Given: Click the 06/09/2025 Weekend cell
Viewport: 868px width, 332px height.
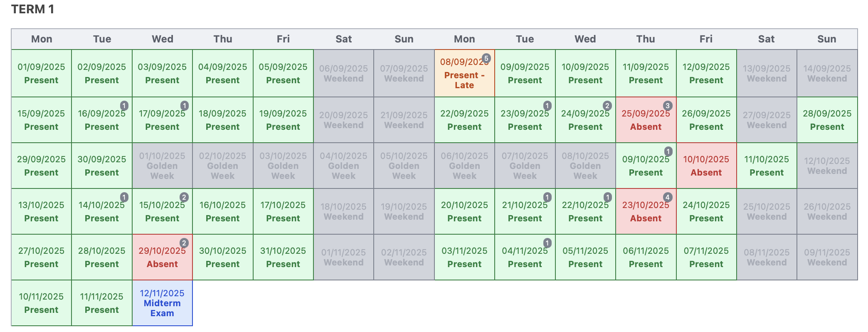Looking at the screenshot, I should pos(343,73).
